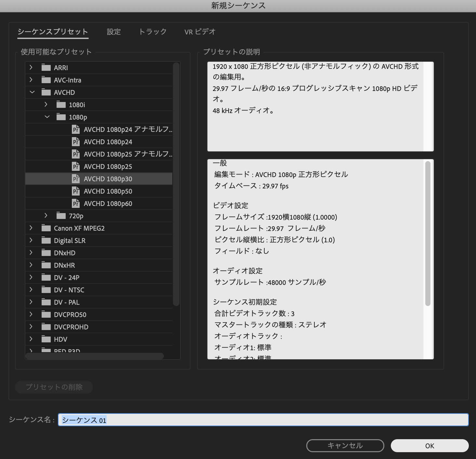The height and width of the screenshot is (459, 476).
Task: Click the シーケンス名 input field
Action: tap(263, 420)
